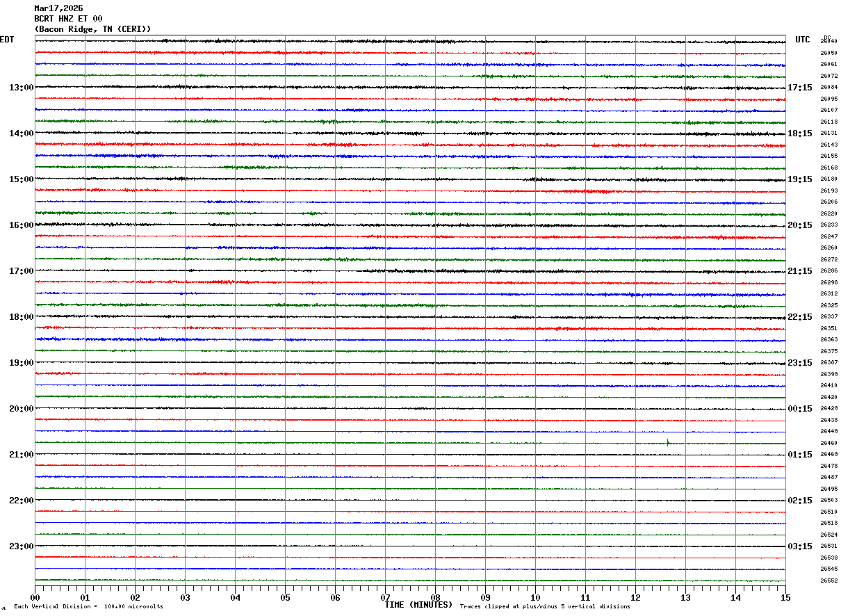Select the DC offset value 26050
841x616 pixels.
(828, 53)
